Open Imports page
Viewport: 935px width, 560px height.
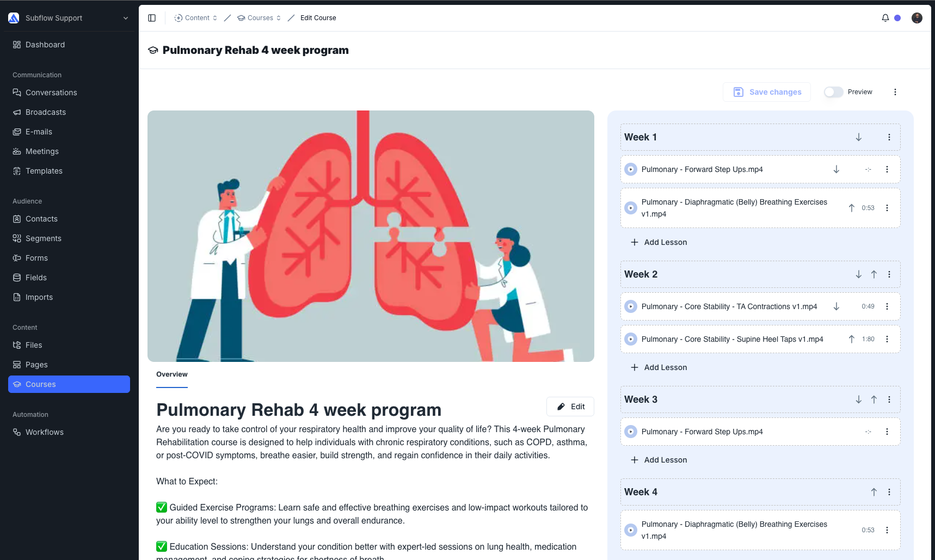[x=69, y=297]
